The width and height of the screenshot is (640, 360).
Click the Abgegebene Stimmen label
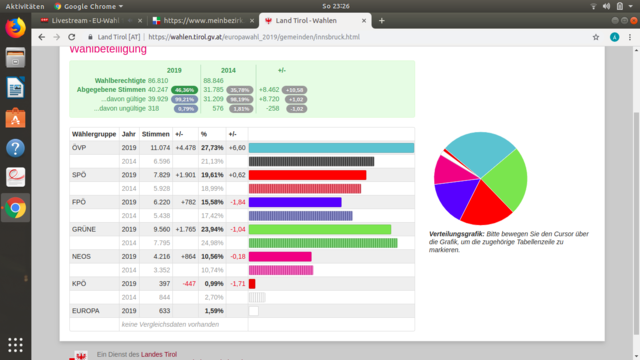[111, 90]
